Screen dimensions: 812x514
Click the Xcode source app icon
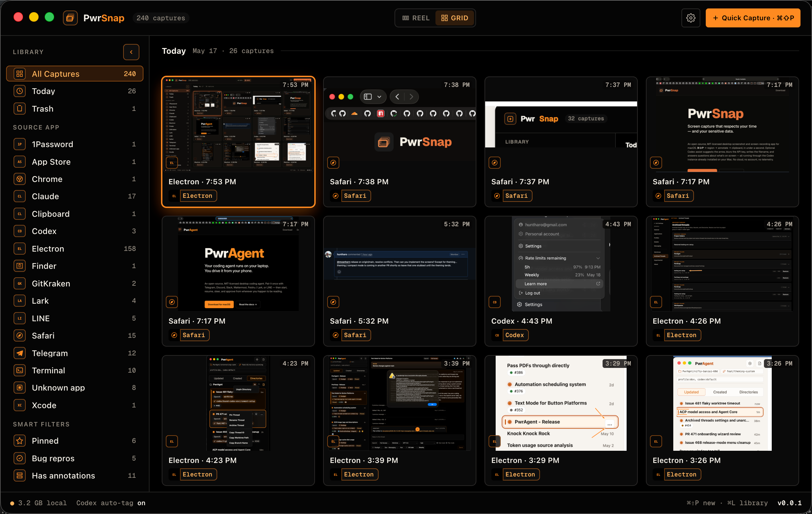pos(20,405)
